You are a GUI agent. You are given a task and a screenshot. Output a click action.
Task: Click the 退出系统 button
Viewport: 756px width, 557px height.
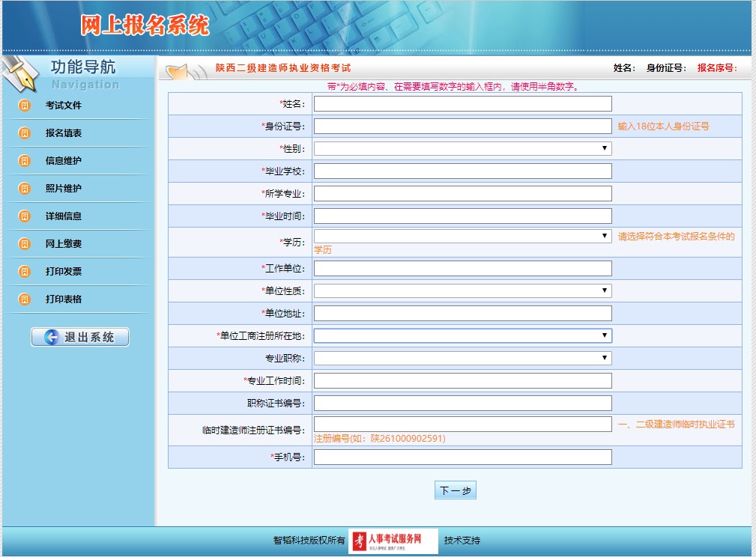(x=79, y=336)
